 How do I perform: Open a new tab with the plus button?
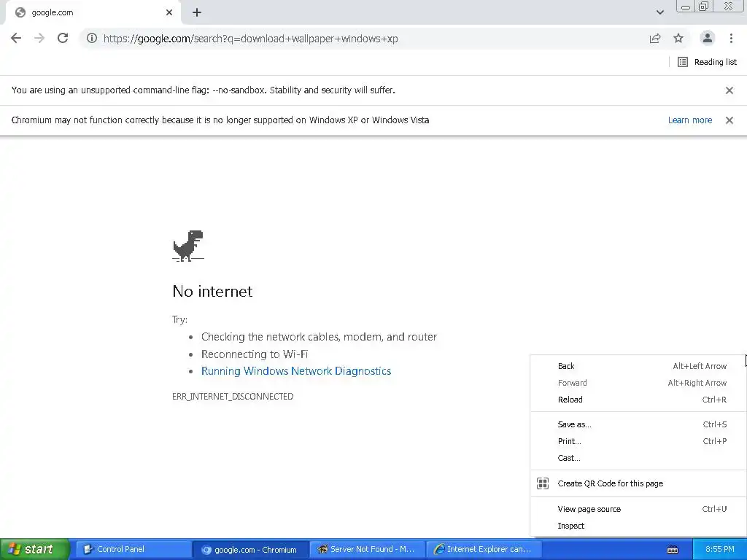pyautogui.click(x=197, y=13)
